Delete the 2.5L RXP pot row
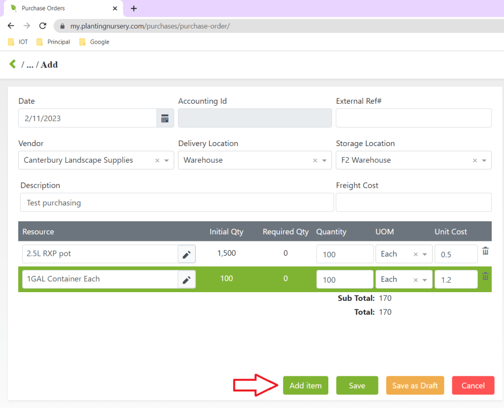This screenshot has height=420, width=504. [x=485, y=251]
